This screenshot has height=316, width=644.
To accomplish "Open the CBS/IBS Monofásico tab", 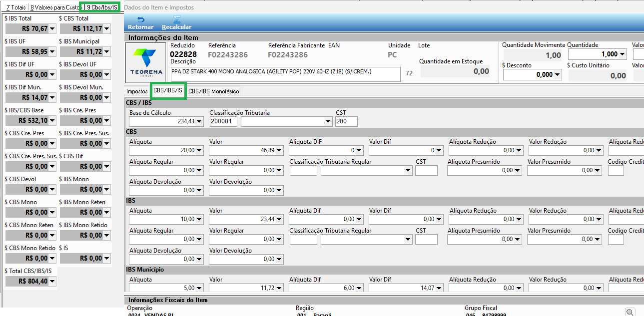I will click(x=213, y=91).
